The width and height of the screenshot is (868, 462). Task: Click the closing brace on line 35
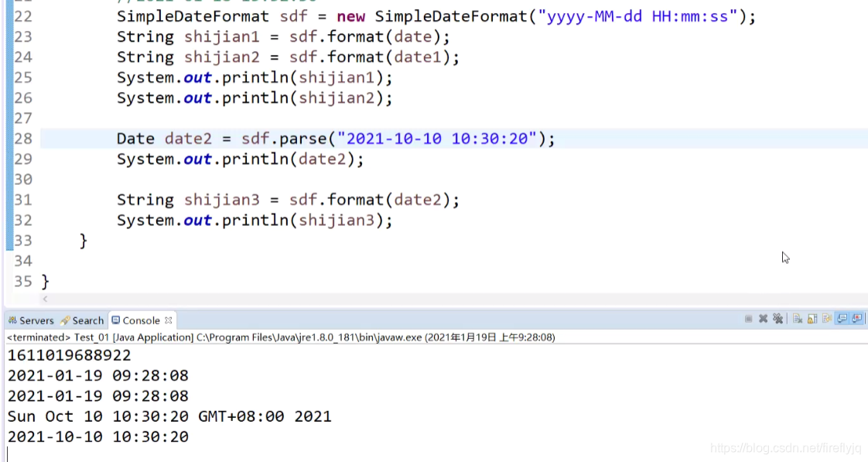tap(46, 282)
